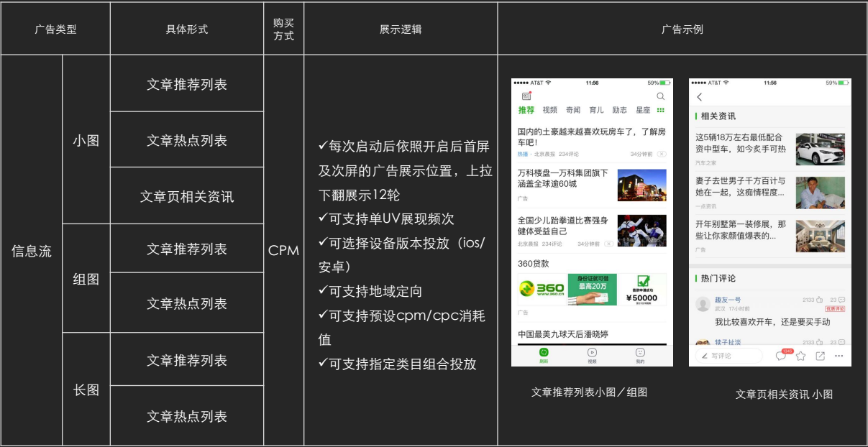The width and height of the screenshot is (868, 447).
Task: Tap the 刷新 refresh icon in bottom navigation
Action: click(x=543, y=353)
